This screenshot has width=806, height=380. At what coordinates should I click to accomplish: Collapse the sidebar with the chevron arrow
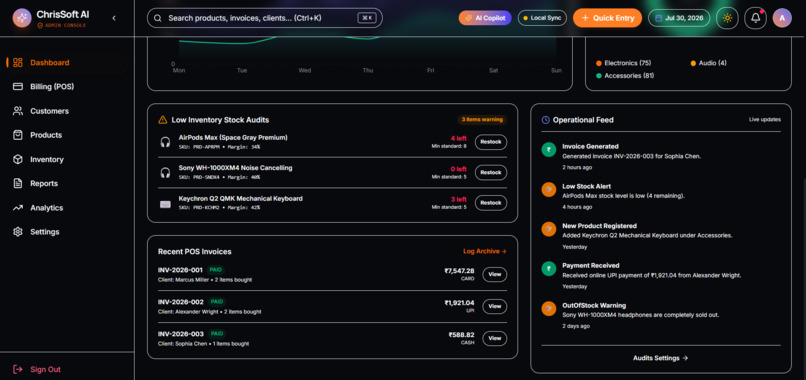click(x=114, y=18)
